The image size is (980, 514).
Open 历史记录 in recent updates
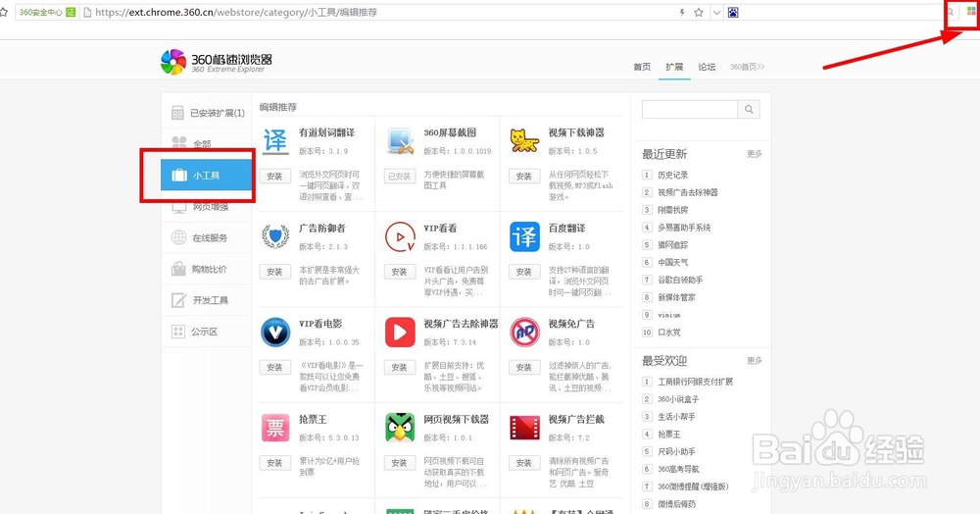click(x=672, y=175)
